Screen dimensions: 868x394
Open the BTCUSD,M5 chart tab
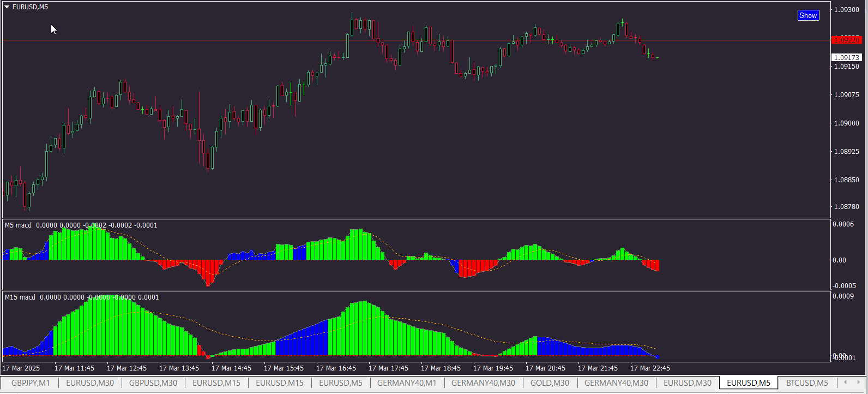point(807,383)
